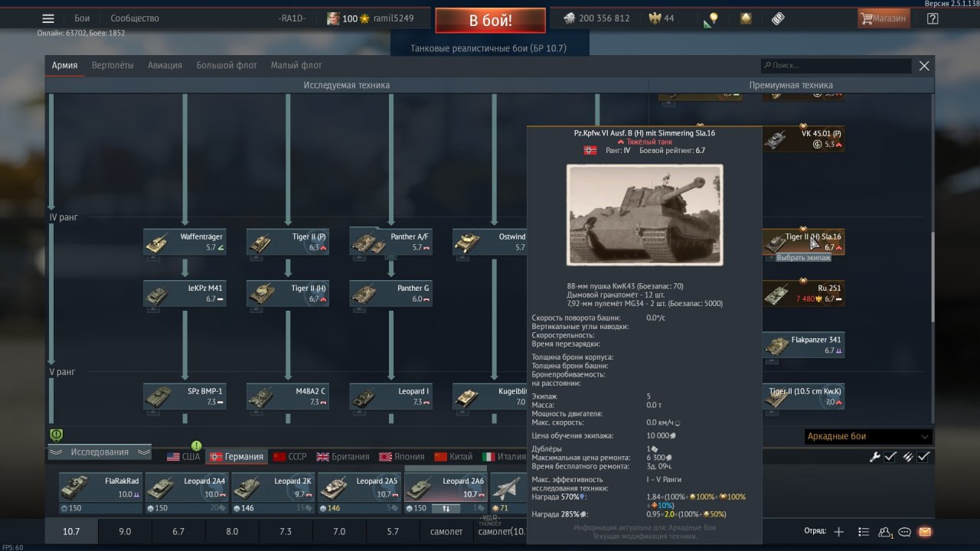Click the Поиск search field

coord(836,66)
